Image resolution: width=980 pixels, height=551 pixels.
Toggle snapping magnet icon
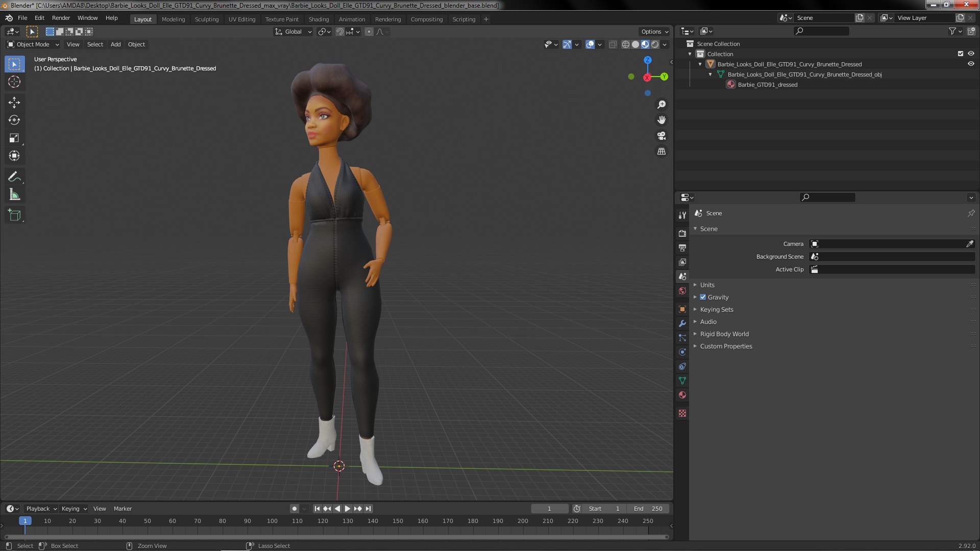click(339, 32)
